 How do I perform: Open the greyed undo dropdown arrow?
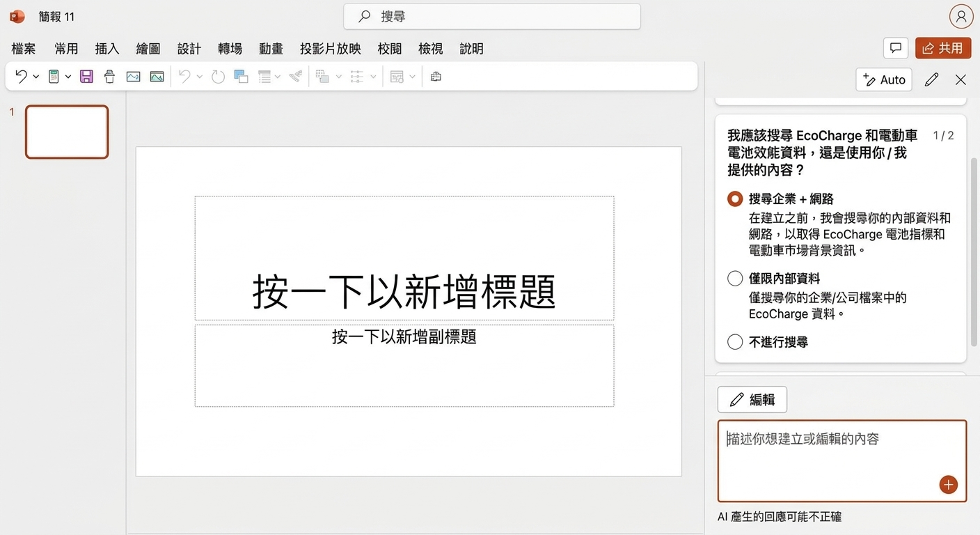pyautogui.click(x=200, y=77)
